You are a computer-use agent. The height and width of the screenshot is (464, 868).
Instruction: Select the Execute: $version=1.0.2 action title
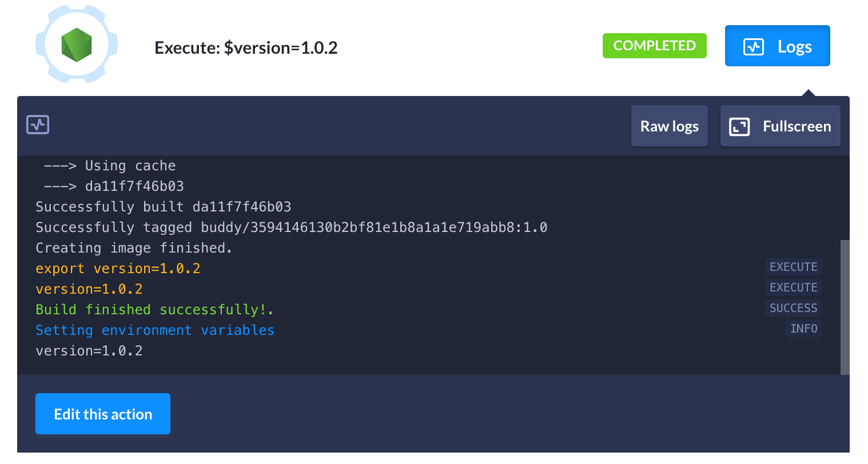(x=246, y=47)
